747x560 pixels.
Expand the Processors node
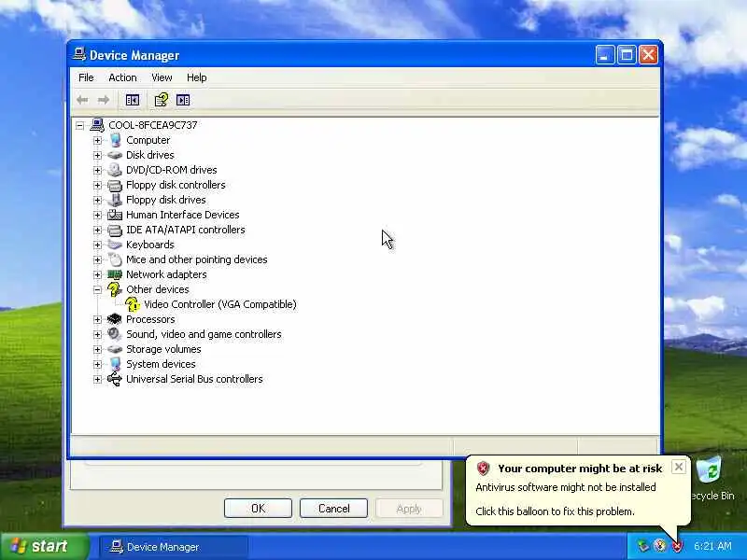click(x=97, y=319)
